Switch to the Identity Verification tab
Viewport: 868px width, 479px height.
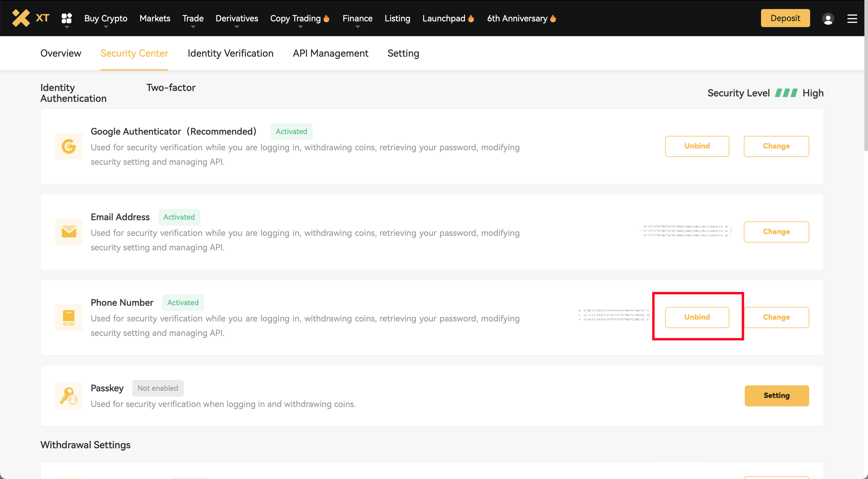point(230,53)
